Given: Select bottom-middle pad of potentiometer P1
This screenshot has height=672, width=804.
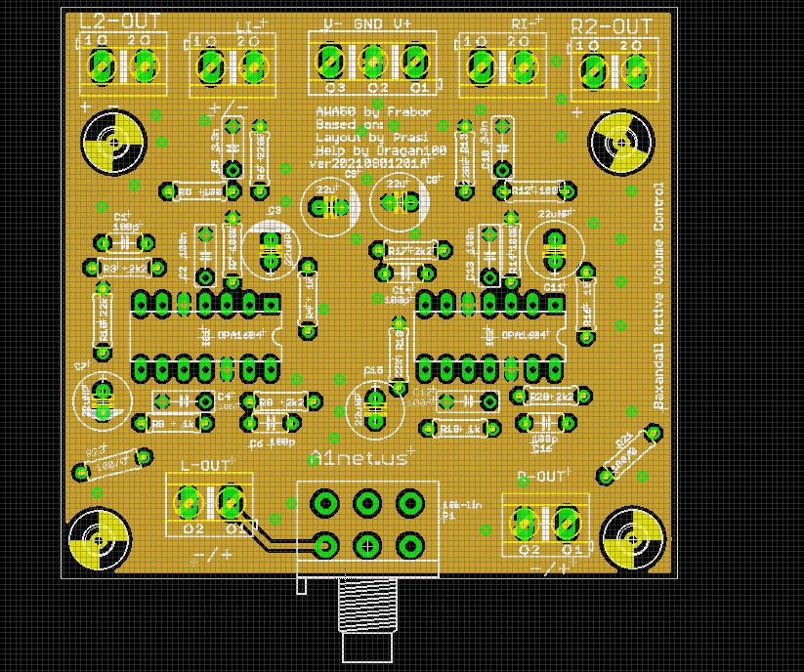Looking at the screenshot, I should (367, 546).
